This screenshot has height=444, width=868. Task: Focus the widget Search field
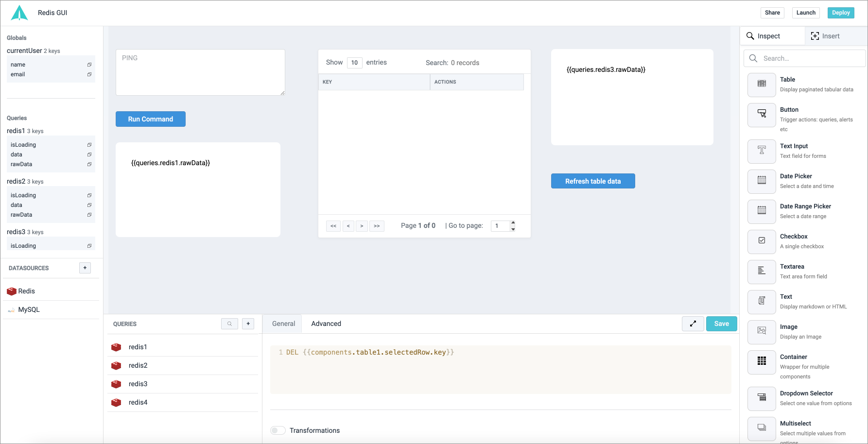(805, 58)
